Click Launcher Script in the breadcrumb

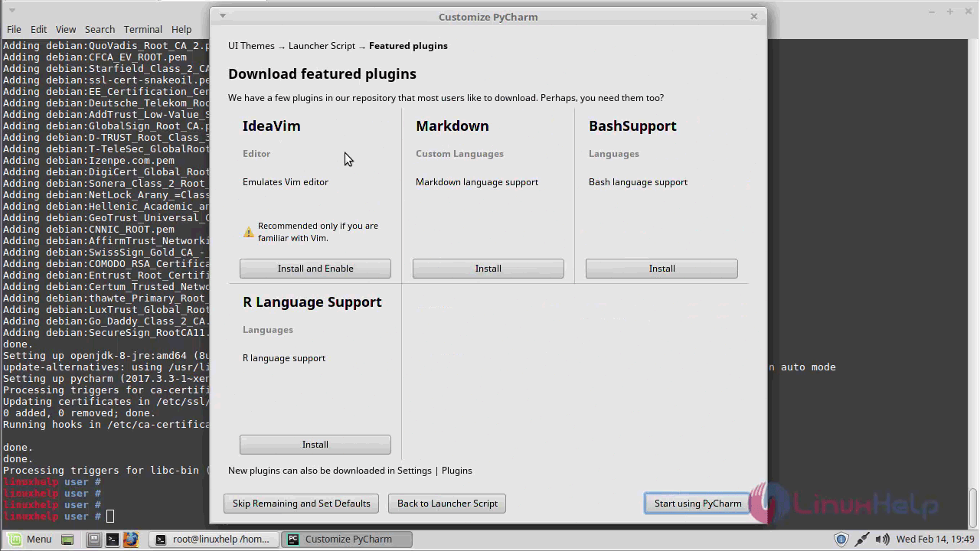pos(322,46)
